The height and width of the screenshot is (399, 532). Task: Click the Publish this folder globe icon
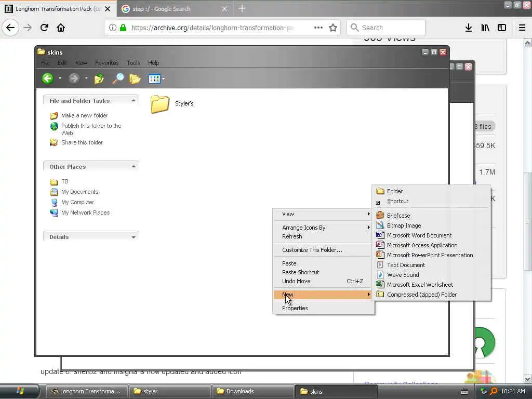click(x=54, y=126)
